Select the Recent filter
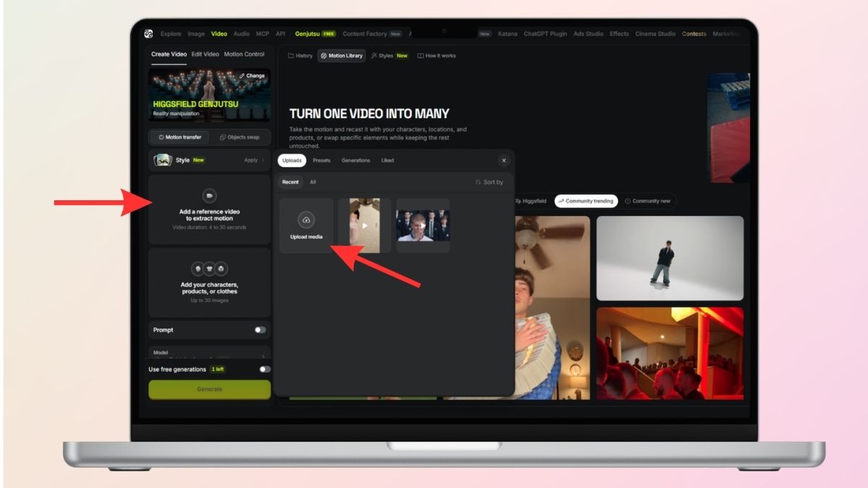Screen dimensions: 868x488 pyautogui.click(x=290, y=182)
